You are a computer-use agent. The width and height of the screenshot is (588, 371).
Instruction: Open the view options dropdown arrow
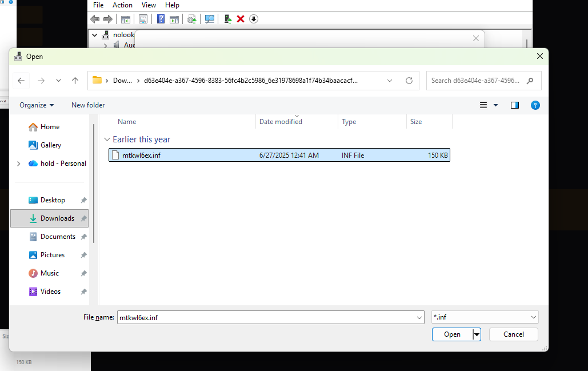click(496, 105)
